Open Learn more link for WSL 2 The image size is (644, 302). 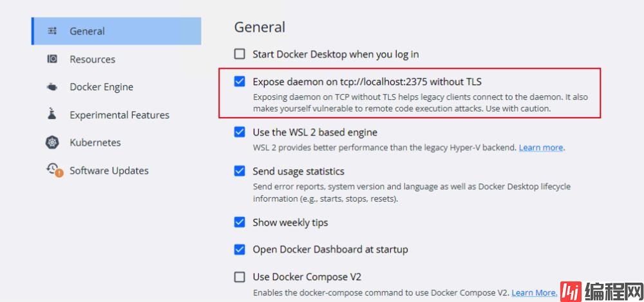coord(541,147)
